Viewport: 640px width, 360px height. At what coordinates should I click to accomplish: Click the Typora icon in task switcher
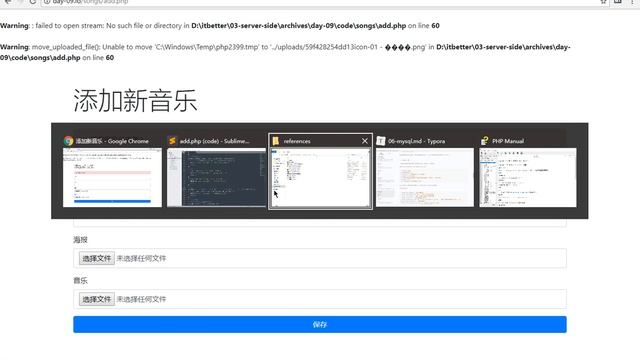point(380,141)
